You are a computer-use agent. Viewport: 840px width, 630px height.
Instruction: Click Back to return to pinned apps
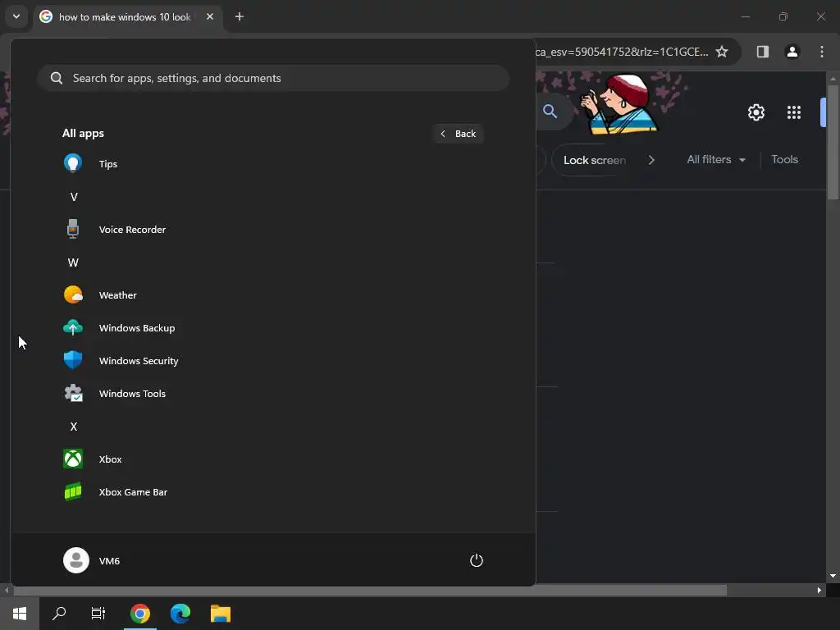click(458, 134)
